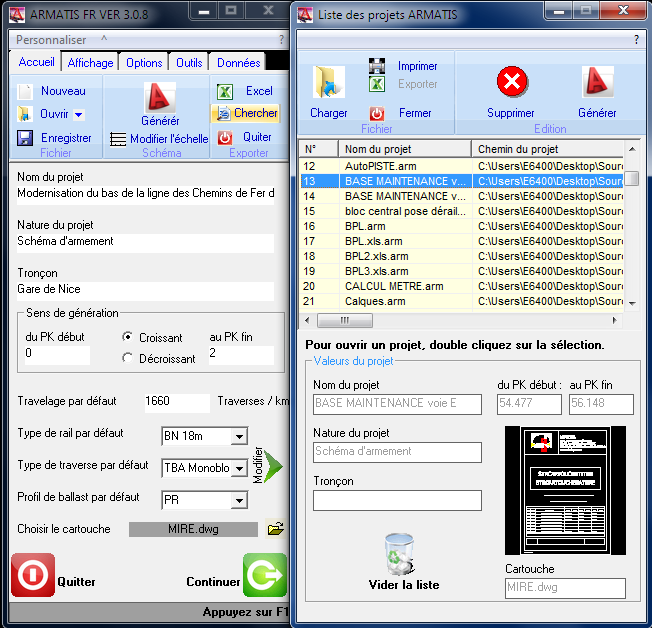This screenshot has height=628, width=652.
Task: Click the Imprimer label
Action: pos(417,66)
